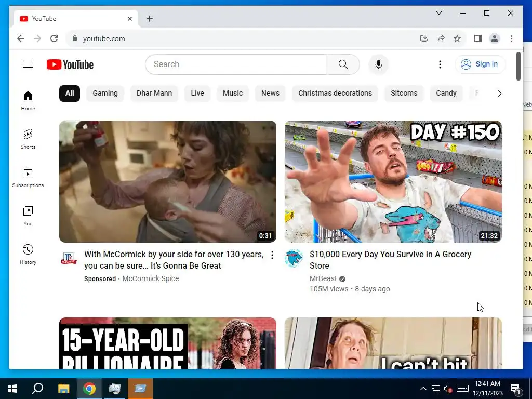Image resolution: width=532 pixels, height=399 pixels.
Task: Open File Explorer from taskbar
Action: tap(63, 389)
